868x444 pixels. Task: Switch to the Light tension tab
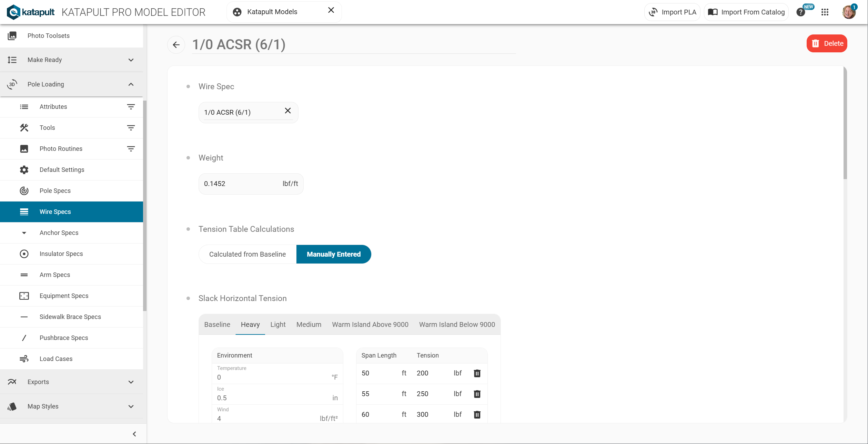[278, 324]
